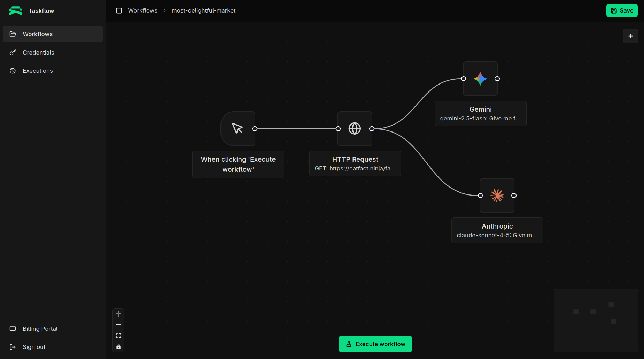Open the Executions page
The height and width of the screenshot is (359, 644).
38,71
